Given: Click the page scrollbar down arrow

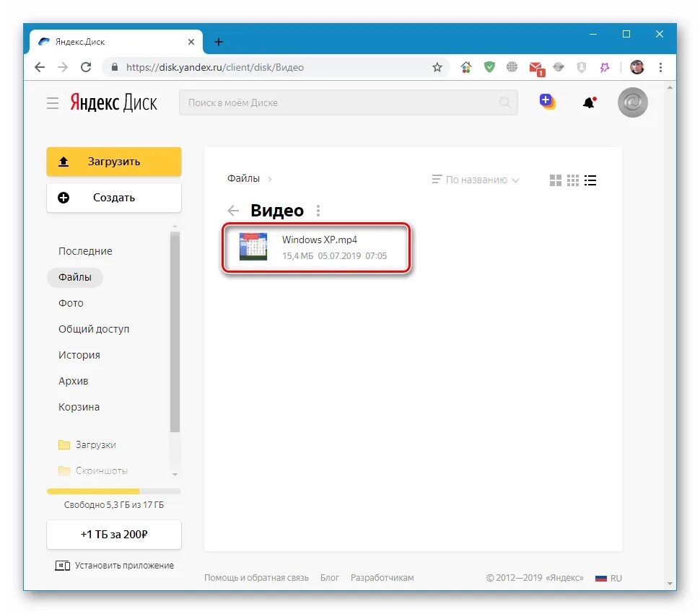Looking at the screenshot, I should [670, 584].
